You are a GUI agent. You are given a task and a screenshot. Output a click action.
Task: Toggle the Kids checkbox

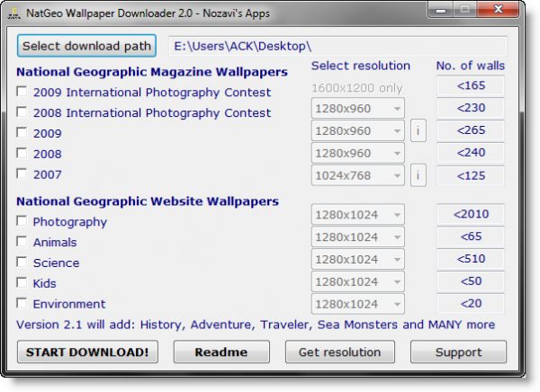pos(22,283)
